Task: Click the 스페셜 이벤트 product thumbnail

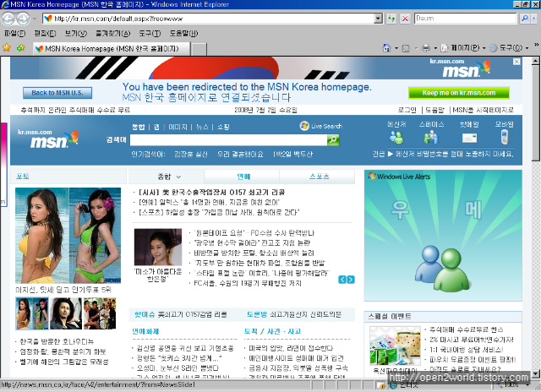Action: click(395, 346)
